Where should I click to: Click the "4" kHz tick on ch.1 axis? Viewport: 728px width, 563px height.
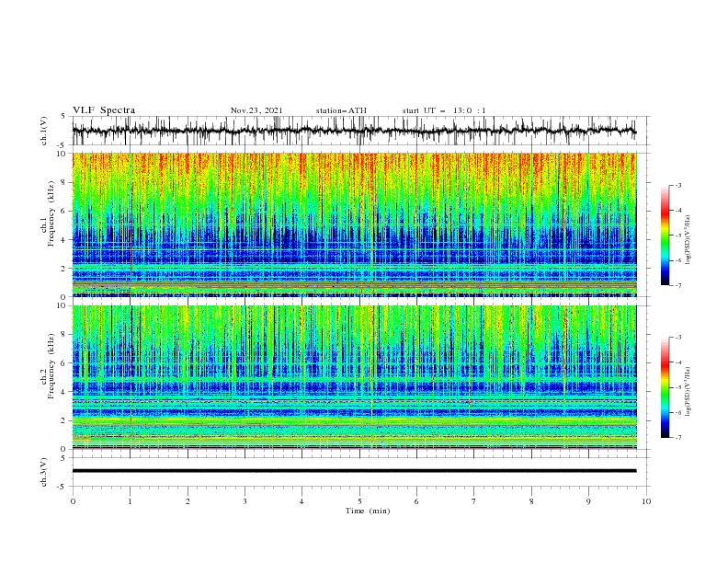63,240
